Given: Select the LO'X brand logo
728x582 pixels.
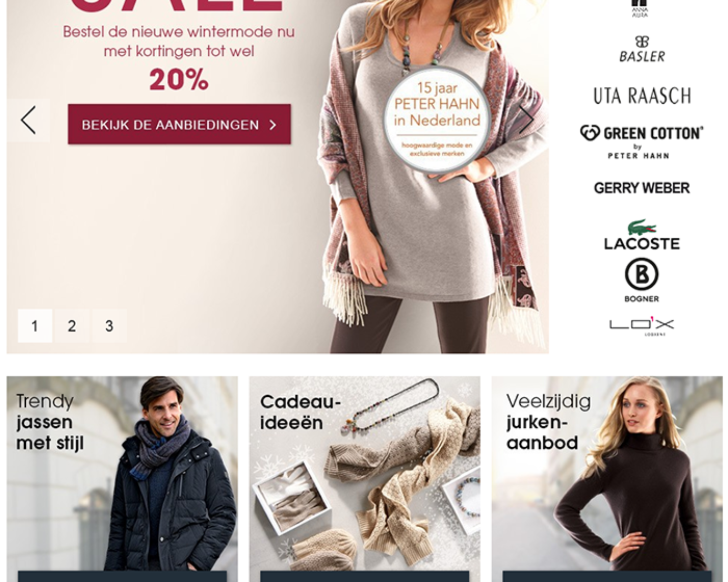Looking at the screenshot, I should (x=642, y=326).
